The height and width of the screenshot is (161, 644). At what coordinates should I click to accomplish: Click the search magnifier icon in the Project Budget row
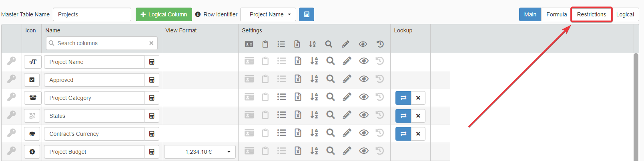[x=330, y=151]
